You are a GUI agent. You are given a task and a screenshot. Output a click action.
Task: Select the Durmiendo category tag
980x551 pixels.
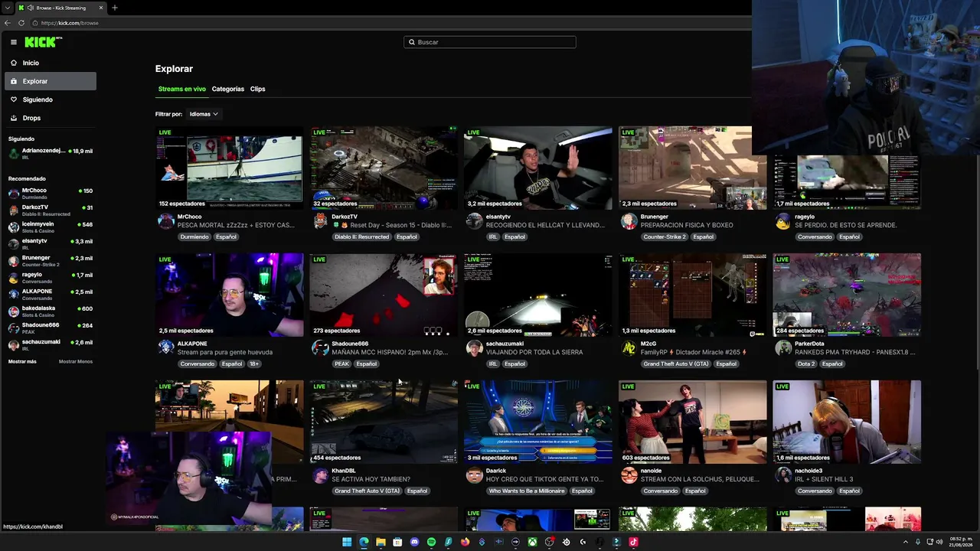194,237
